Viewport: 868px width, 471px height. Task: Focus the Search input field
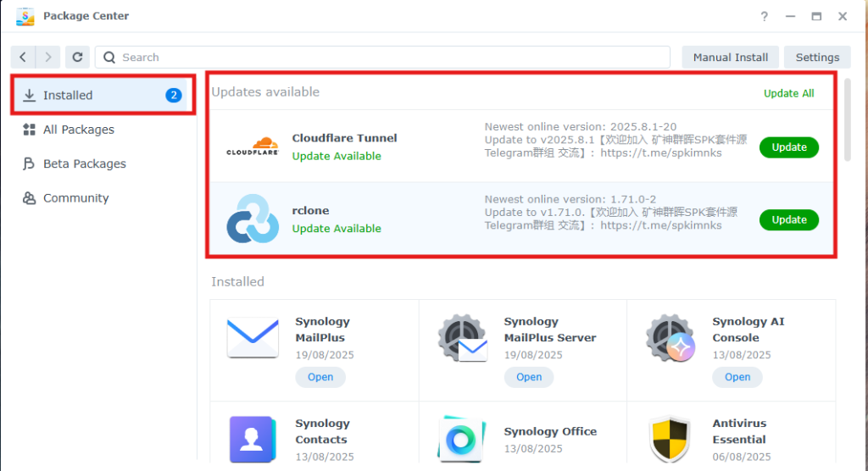[382, 57]
